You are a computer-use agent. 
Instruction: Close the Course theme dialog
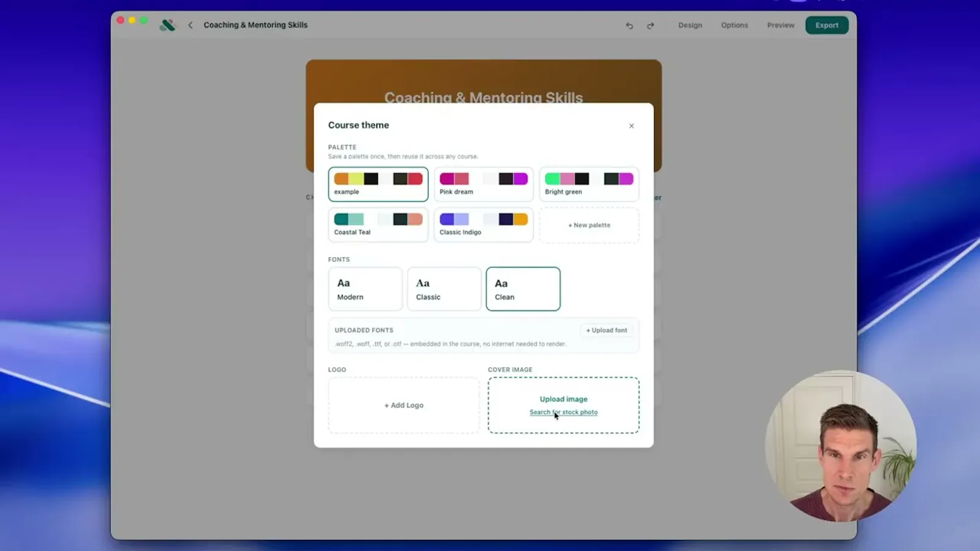coord(631,126)
